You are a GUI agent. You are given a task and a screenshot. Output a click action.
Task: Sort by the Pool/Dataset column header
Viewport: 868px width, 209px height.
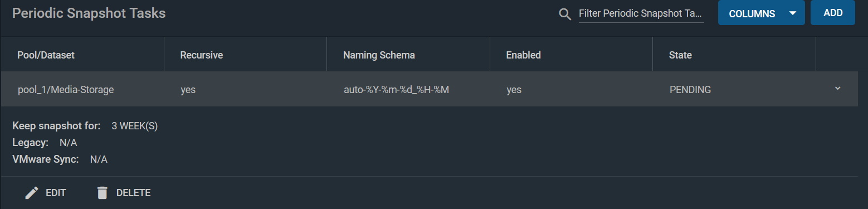tap(46, 55)
